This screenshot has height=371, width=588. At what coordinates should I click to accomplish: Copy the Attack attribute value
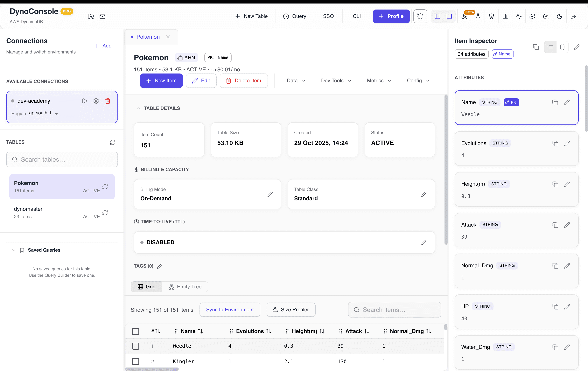(x=555, y=225)
